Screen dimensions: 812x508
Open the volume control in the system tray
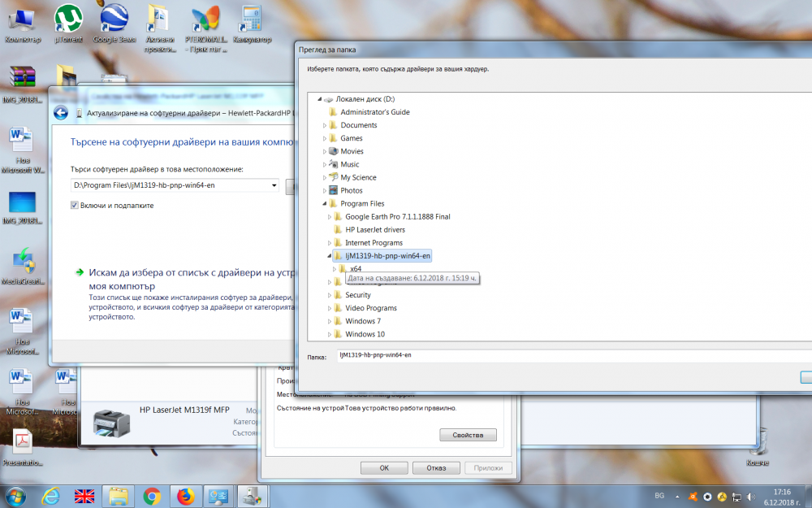(x=751, y=497)
